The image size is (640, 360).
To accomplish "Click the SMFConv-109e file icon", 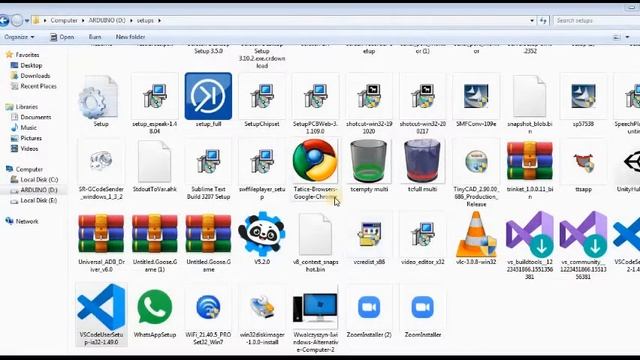I will click(476, 97).
